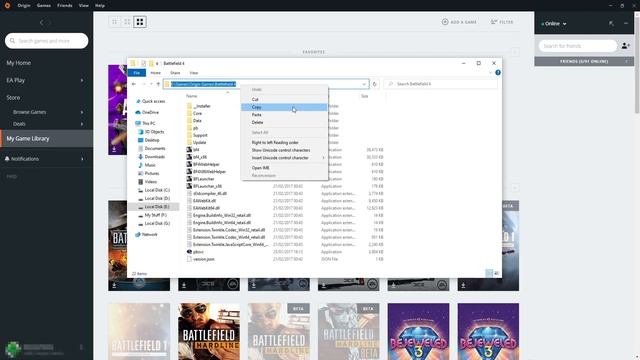This screenshot has width=640, height=360.
Task: Select the __Installer folder
Action: pyautogui.click(x=202, y=106)
